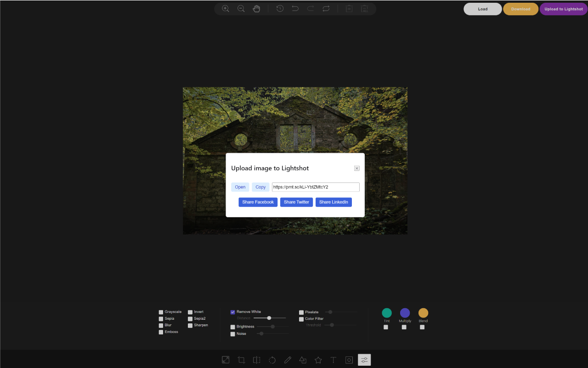Open the Flip/Mirror tool
Screen dimensions: 588x368
[x=256, y=359]
